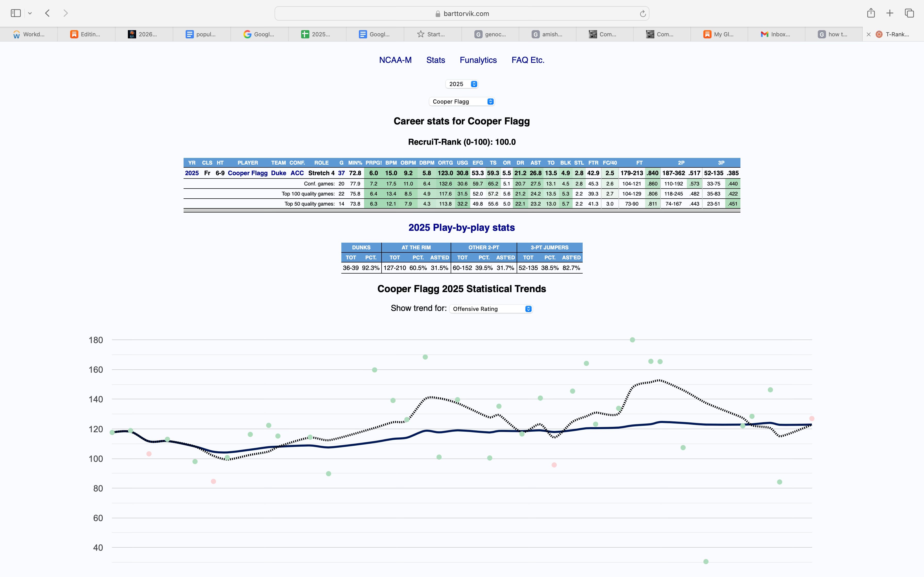The height and width of the screenshot is (577, 924).
Task: Open the NCAA-M menu
Action: (x=395, y=60)
